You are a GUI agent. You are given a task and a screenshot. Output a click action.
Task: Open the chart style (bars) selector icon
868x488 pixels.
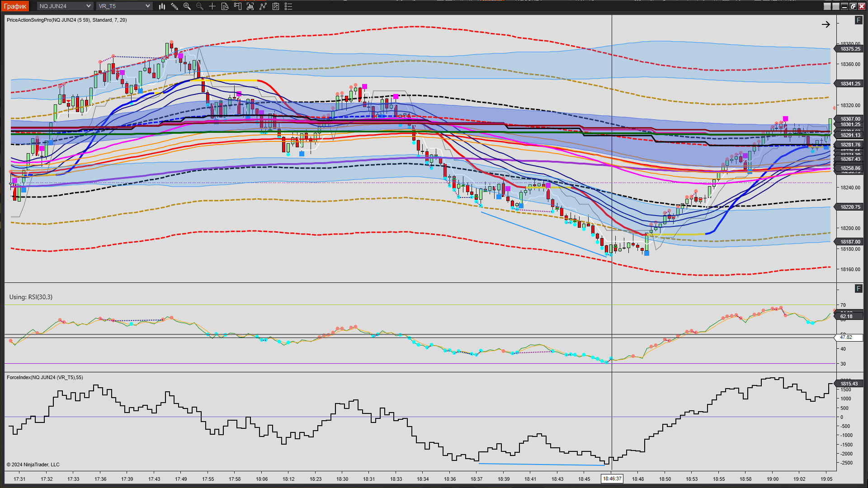click(x=162, y=6)
